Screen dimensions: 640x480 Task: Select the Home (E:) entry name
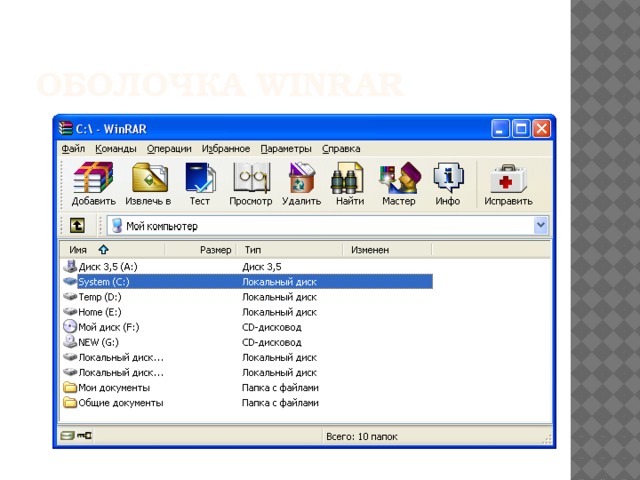click(x=100, y=312)
